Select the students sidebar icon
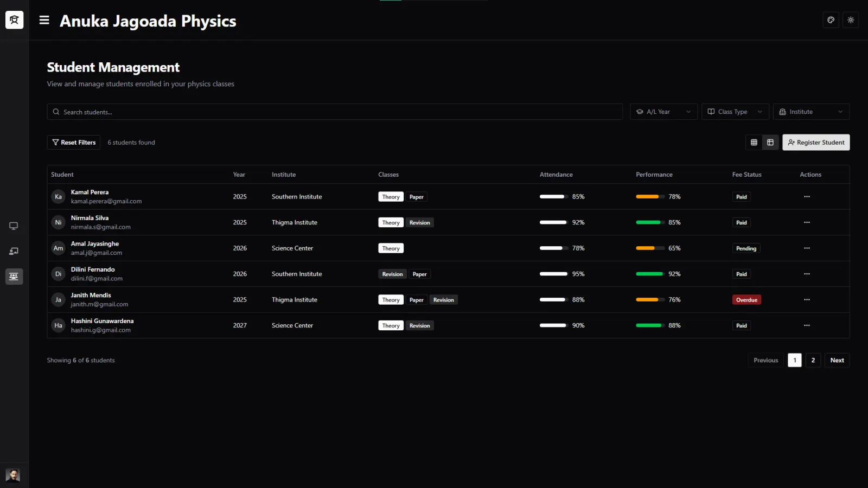This screenshot has height=488, width=868. tap(14, 277)
